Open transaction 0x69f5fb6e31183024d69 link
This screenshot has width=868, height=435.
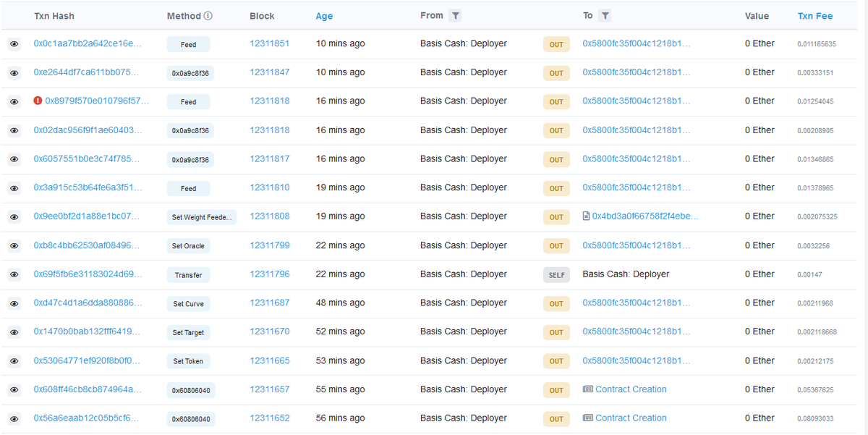(88, 274)
